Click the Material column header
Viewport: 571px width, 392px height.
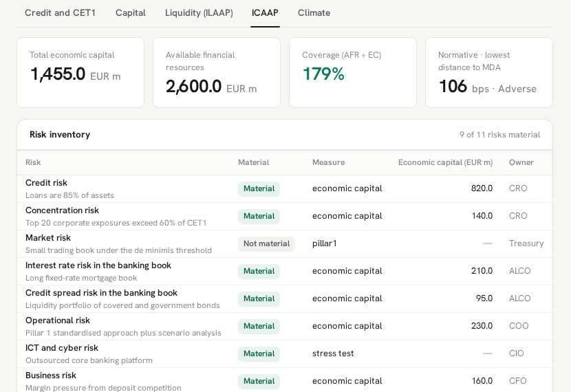click(x=253, y=162)
